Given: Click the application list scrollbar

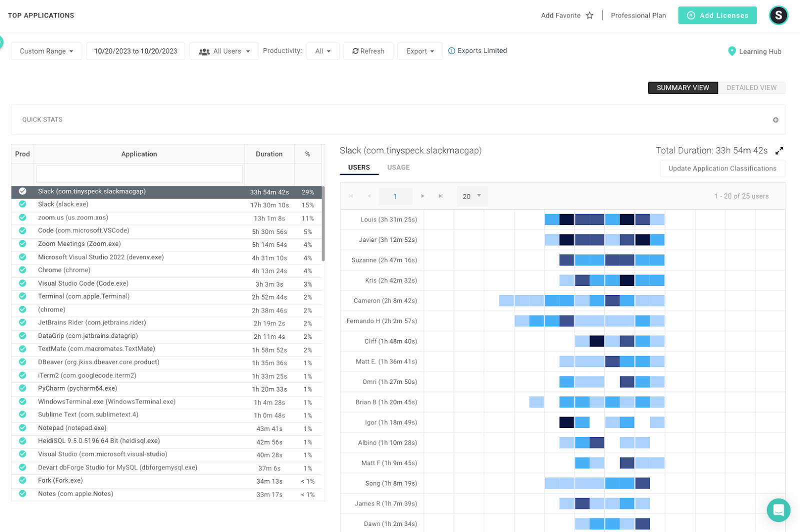Looking at the screenshot, I should [323, 223].
